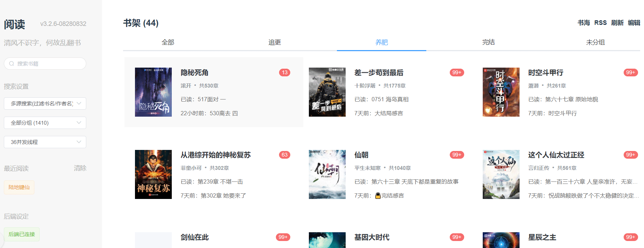Switch to the 未分组 tab
Screen dimensions: 644x248
[x=595, y=42]
